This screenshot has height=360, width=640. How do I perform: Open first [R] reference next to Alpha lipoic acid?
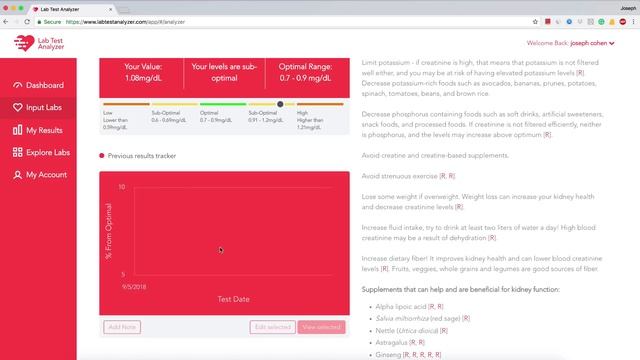[x=431, y=307]
